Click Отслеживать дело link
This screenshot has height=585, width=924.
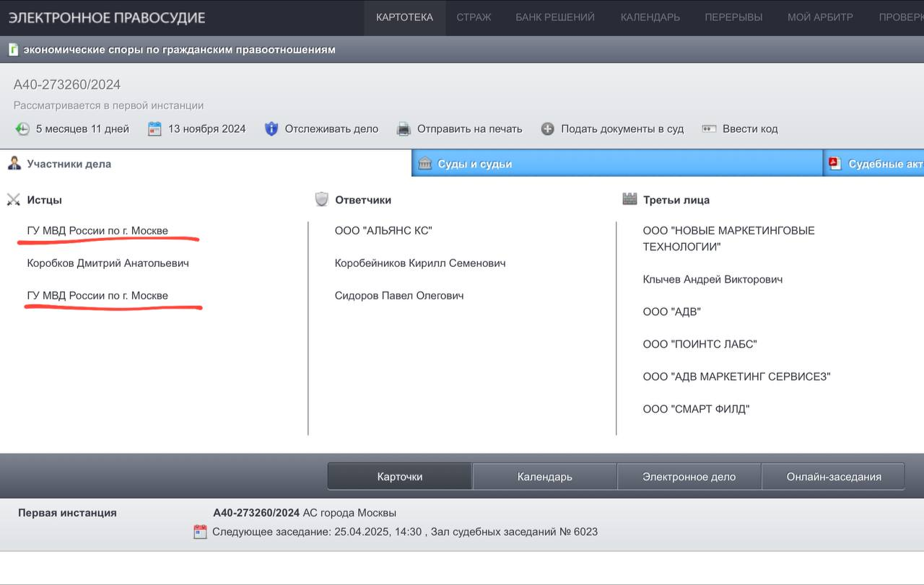point(331,129)
